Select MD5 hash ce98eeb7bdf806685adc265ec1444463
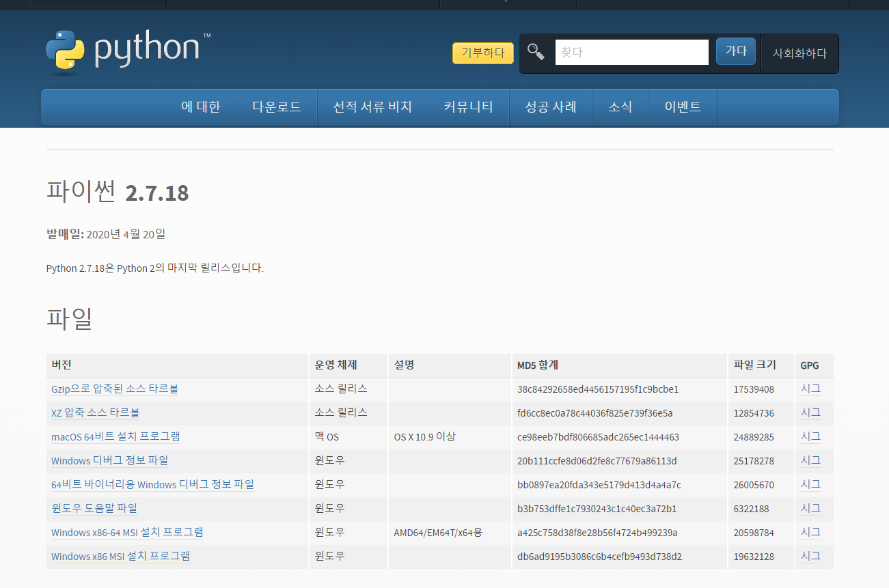 599,438
